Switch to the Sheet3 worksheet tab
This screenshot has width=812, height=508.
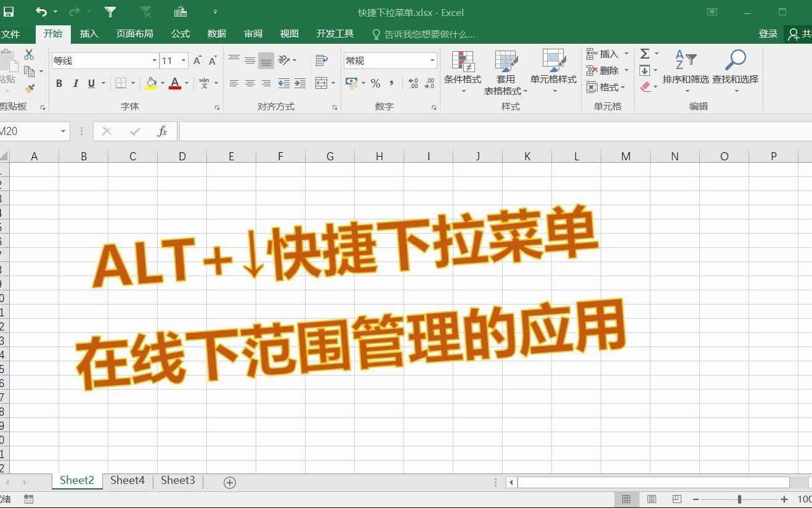pos(177,480)
